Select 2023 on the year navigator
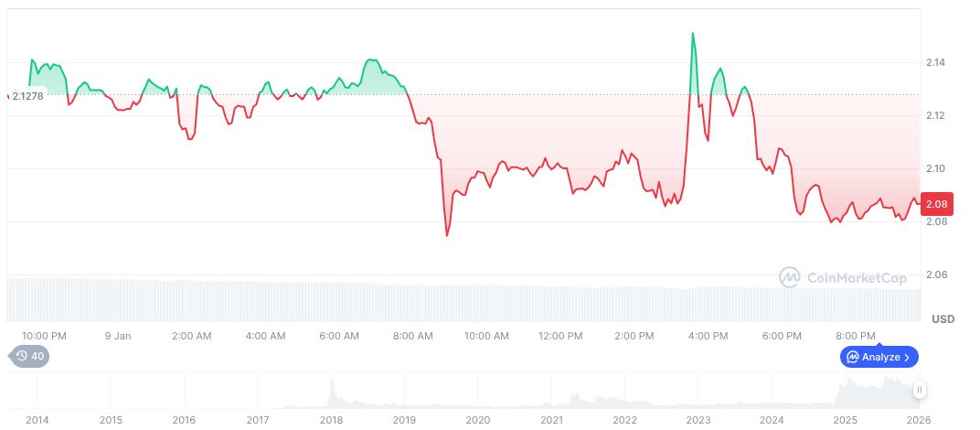The height and width of the screenshot is (430, 980). click(698, 420)
